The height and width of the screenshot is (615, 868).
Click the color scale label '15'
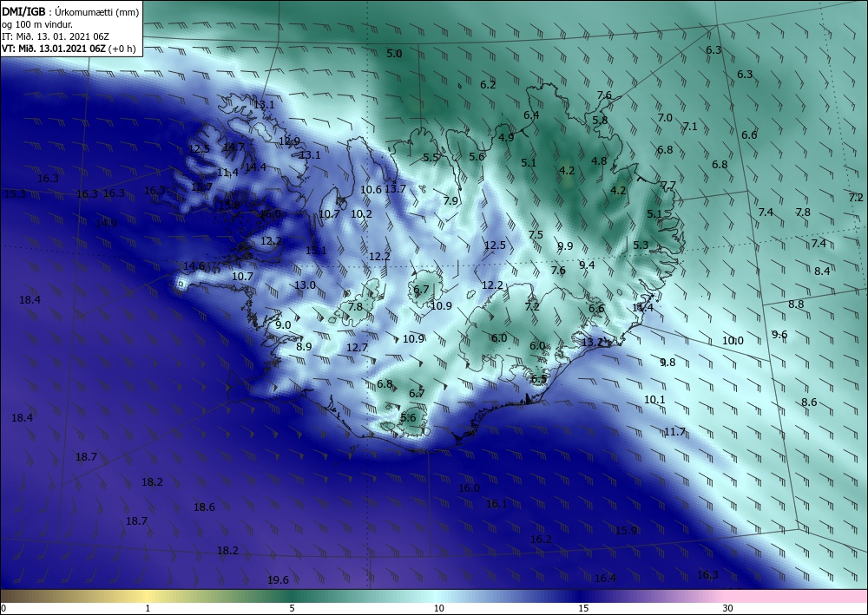[x=583, y=608]
